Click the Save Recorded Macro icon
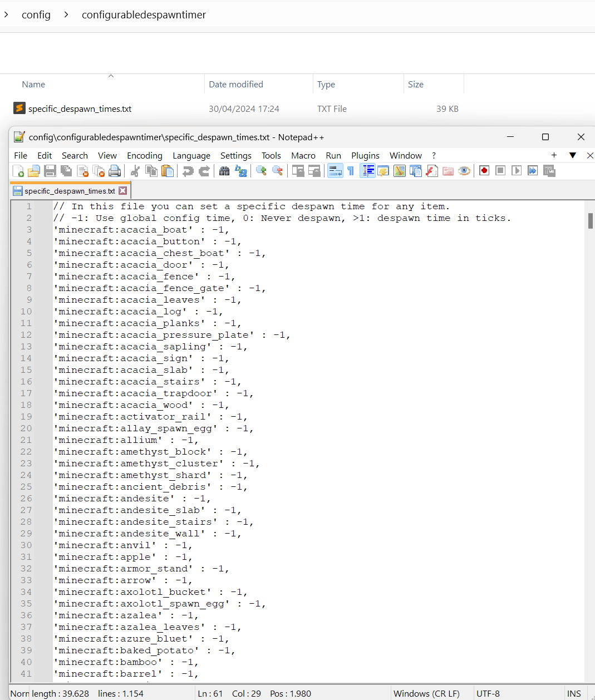 (549, 171)
